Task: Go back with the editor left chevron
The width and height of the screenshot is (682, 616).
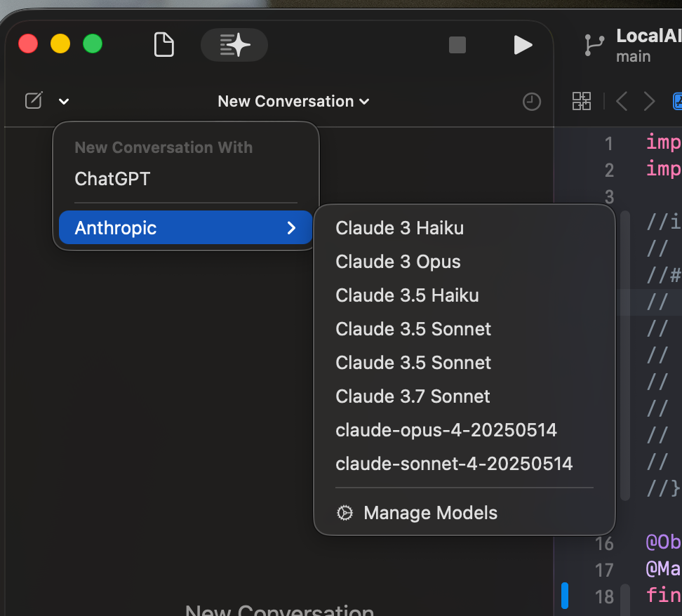Action: pos(622,101)
